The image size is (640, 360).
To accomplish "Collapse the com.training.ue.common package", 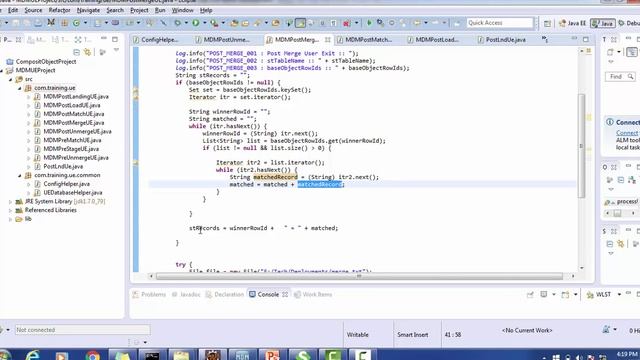I will coord(20,176).
